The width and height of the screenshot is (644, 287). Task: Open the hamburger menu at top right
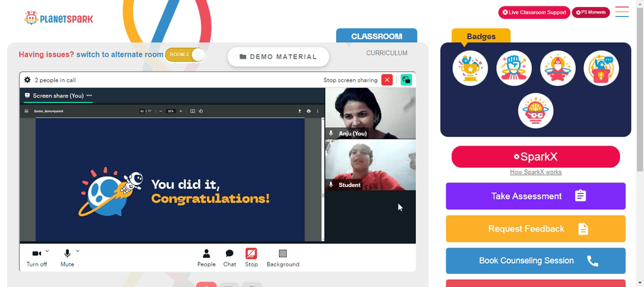(x=622, y=12)
